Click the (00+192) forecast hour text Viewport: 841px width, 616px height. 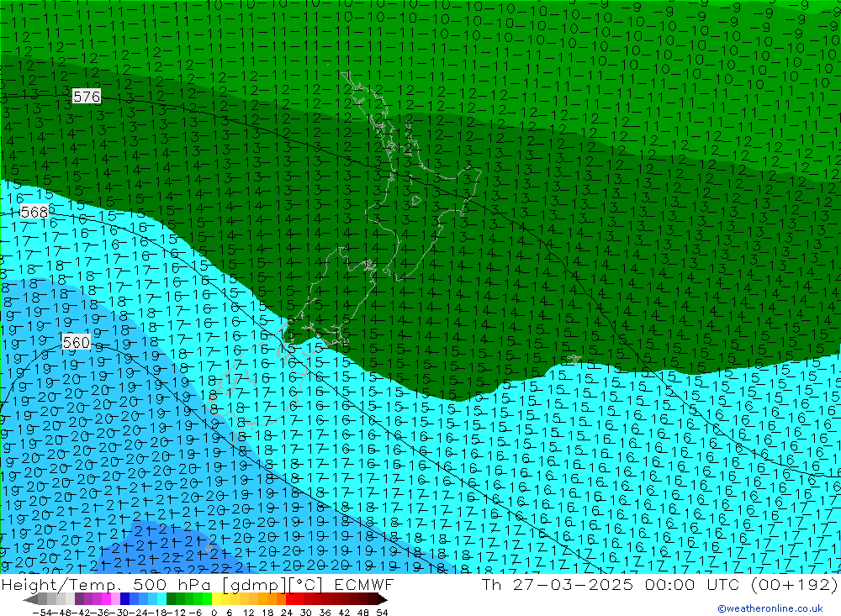pyautogui.click(x=794, y=585)
